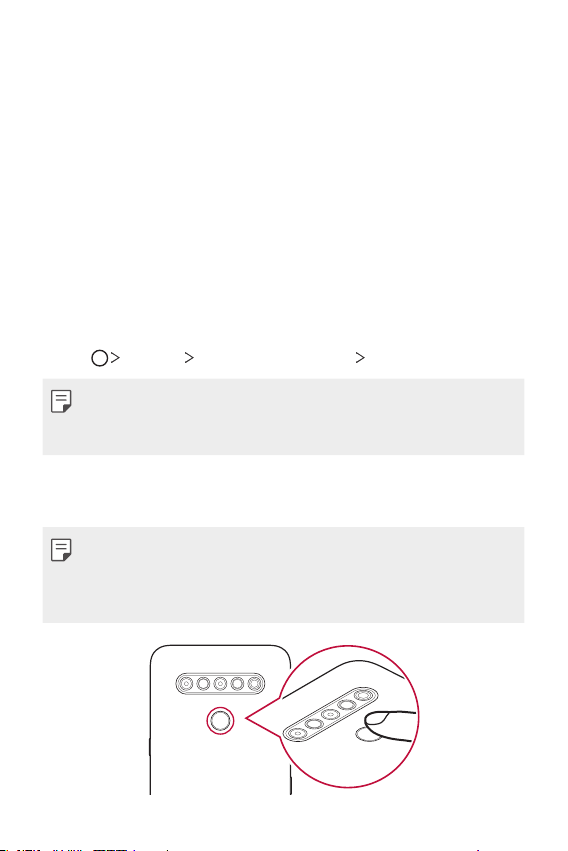Viewport: 568px width, 851px height.
Task: Click the second chevron arrow in the path
Action: click(x=189, y=358)
